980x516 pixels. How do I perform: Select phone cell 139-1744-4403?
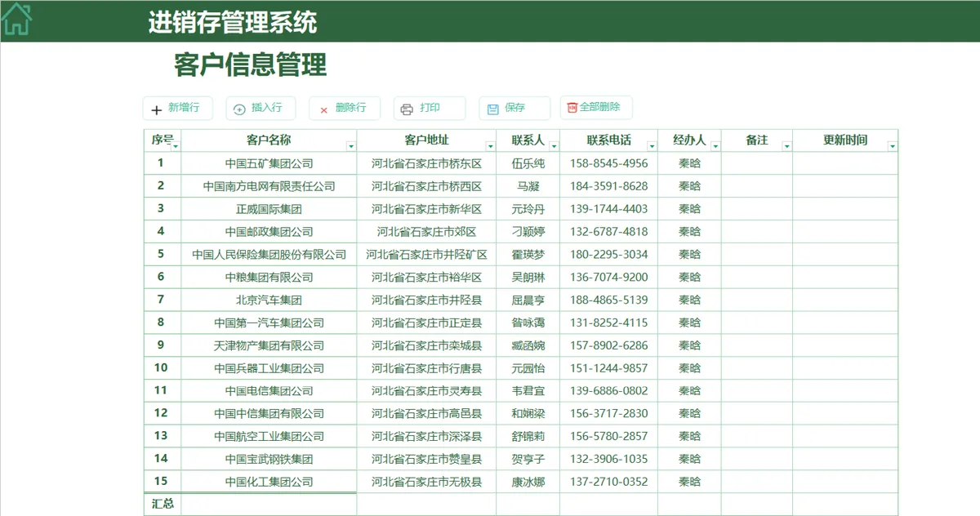(x=608, y=209)
